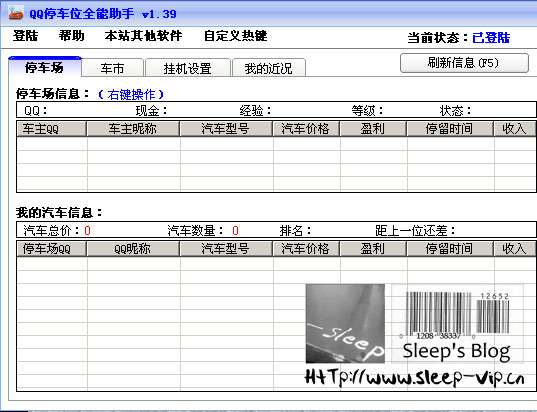Click the 刷新信息 (F5) button
This screenshot has height=412, width=537.
464,63
